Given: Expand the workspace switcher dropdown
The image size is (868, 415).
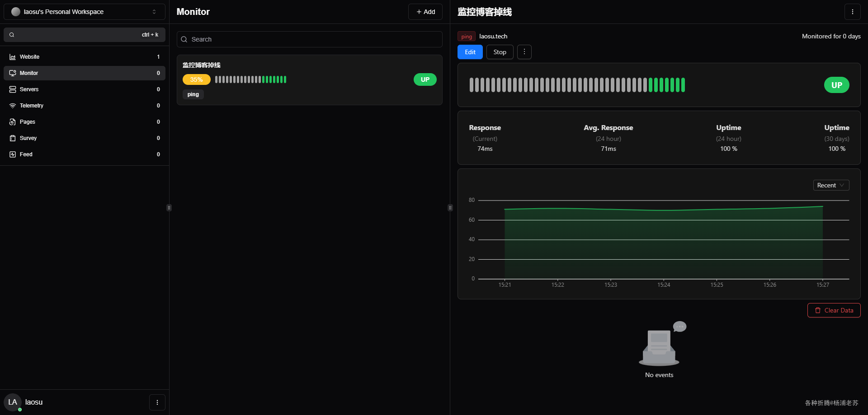Looking at the screenshot, I should (85, 12).
